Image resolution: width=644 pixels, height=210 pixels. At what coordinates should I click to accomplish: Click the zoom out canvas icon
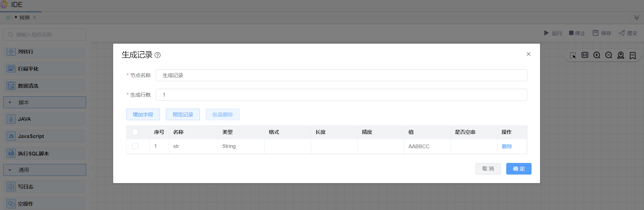click(609, 55)
